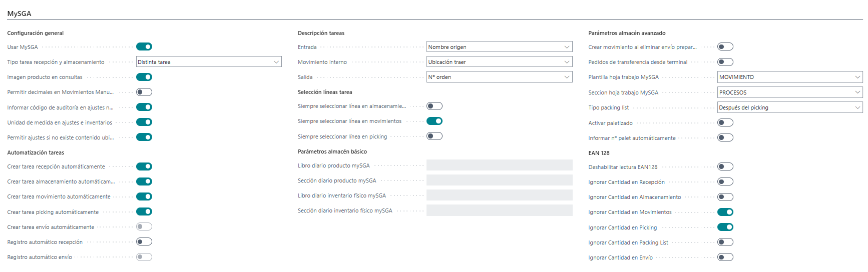The width and height of the screenshot is (868, 272).
Task: Disable Crear tarea recepción automáticamente
Action: point(144,166)
